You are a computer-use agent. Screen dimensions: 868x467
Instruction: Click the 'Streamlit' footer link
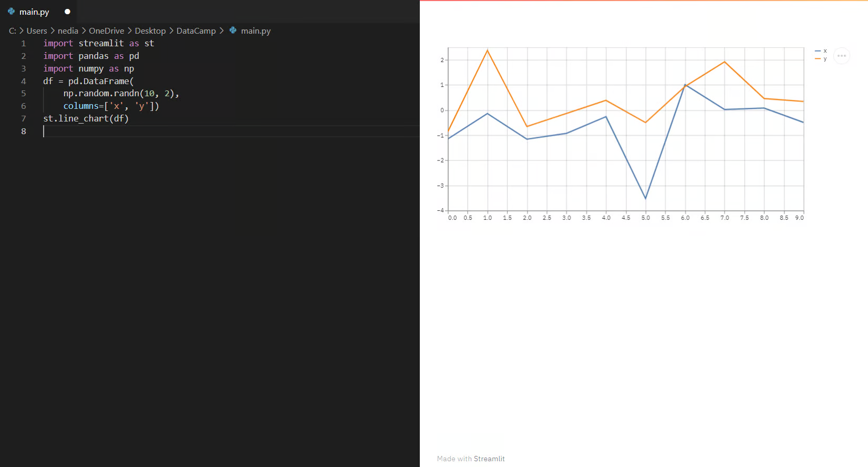(x=489, y=459)
